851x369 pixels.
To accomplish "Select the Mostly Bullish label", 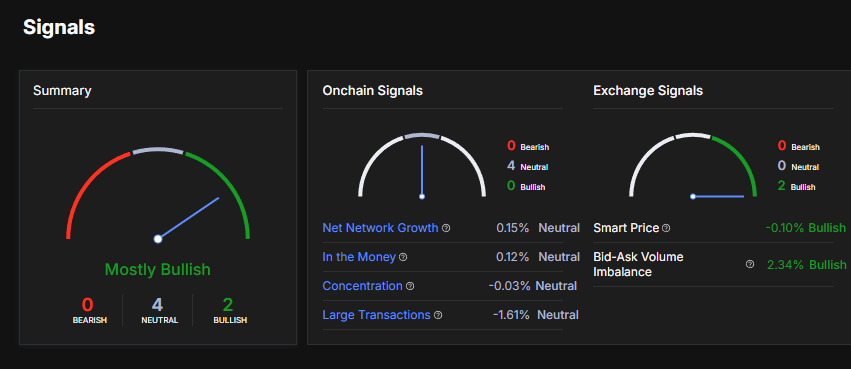I will tap(157, 270).
